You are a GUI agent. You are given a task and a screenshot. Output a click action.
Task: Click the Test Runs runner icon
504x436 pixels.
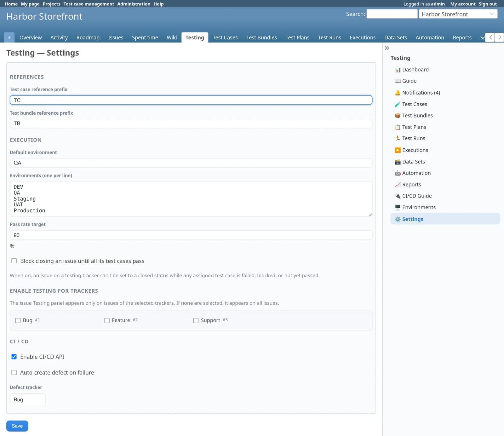click(398, 138)
